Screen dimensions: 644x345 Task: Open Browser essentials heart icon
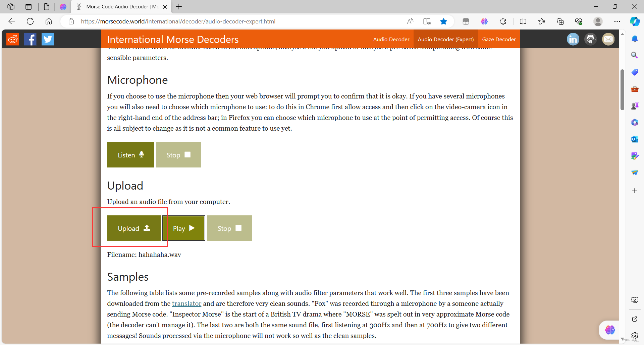pyautogui.click(x=579, y=21)
